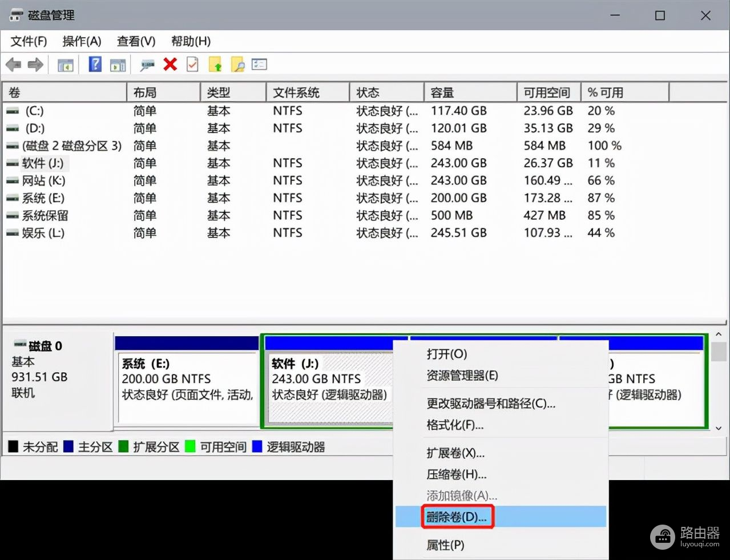Click the folder with magnifier icon
This screenshot has width=730, height=560.
click(x=237, y=65)
